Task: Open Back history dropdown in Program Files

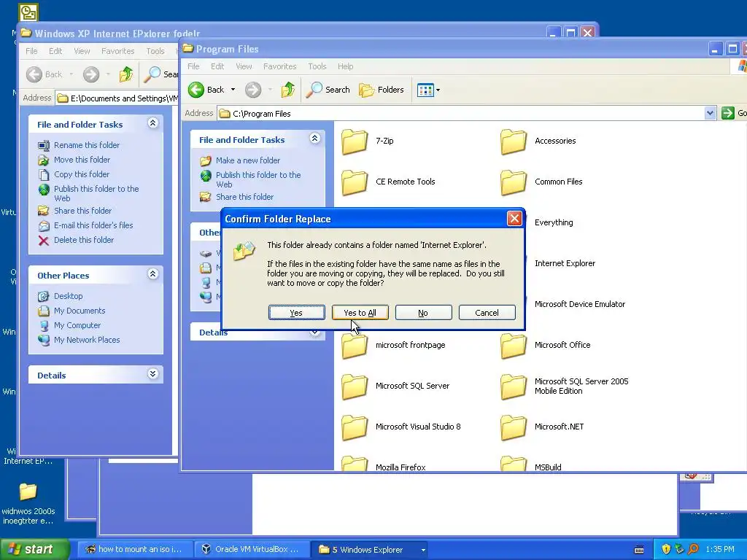Action: [x=233, y=90]
